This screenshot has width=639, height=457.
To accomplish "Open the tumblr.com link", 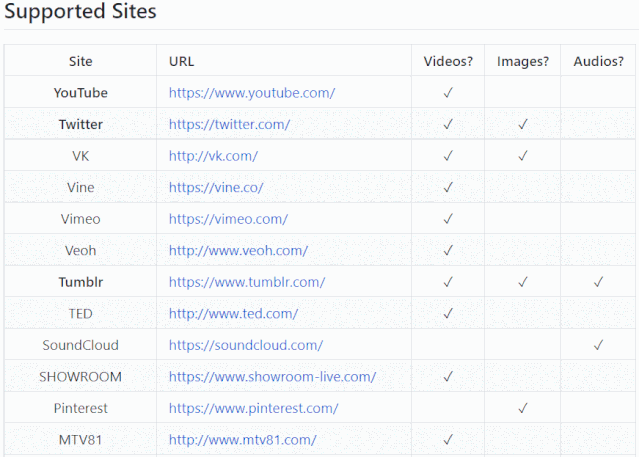I will click(x=247, y=282).
